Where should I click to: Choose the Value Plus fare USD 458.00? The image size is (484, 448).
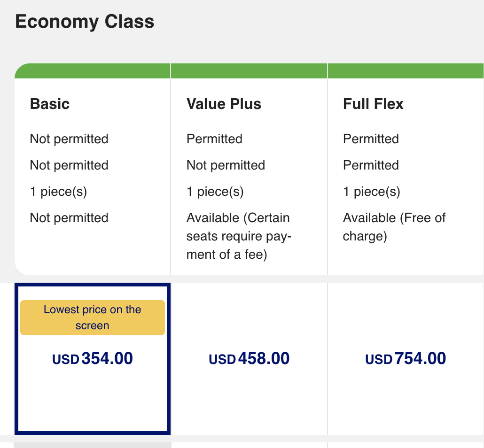(x=249, y=359)
